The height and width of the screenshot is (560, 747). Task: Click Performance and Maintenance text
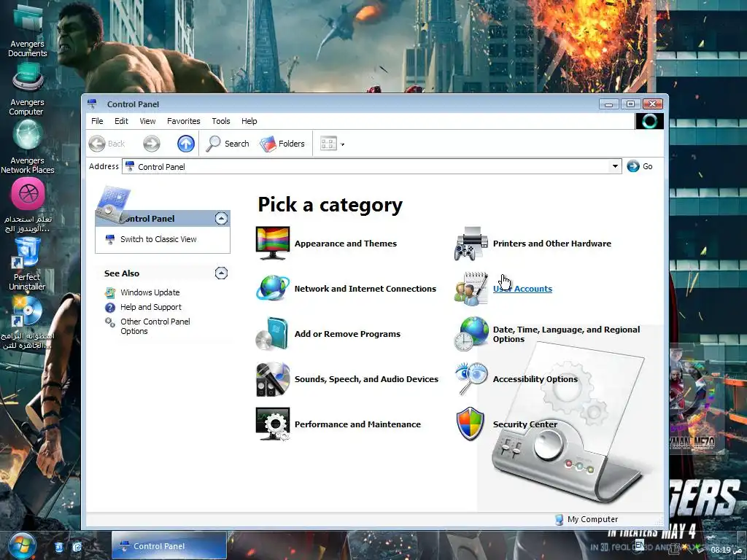coord(357,424)
